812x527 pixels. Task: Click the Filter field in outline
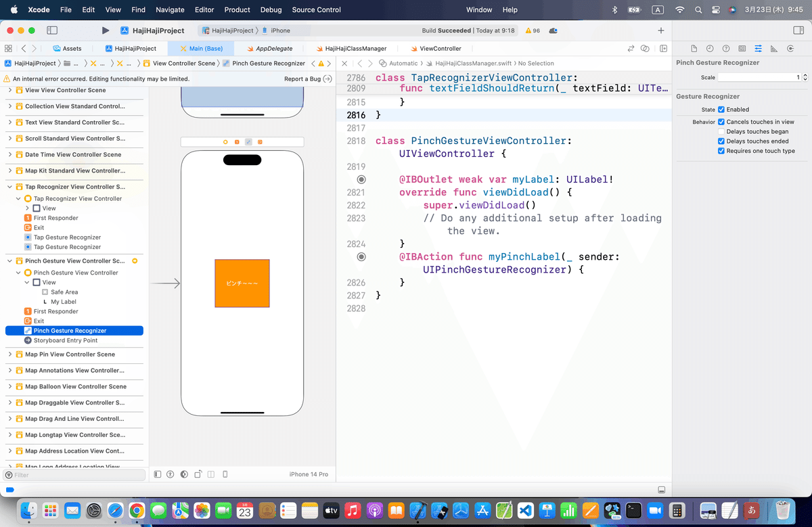click(x=73, y=475)
